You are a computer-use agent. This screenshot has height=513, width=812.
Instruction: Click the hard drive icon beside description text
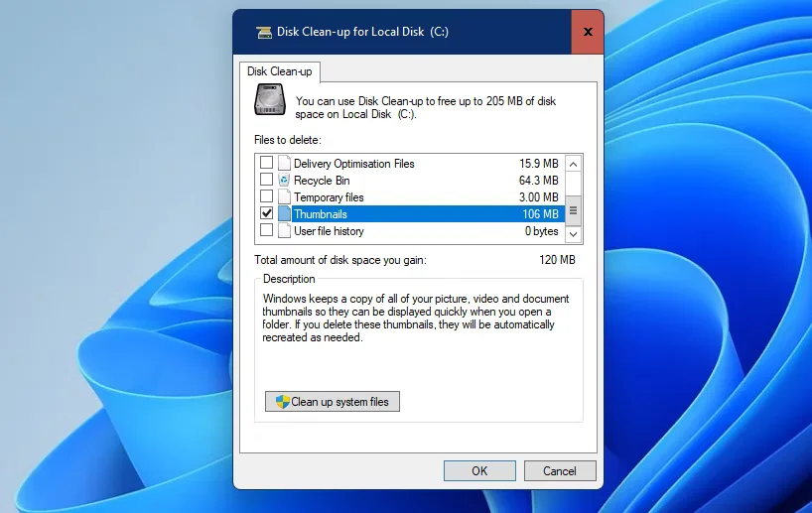click(x=269, y=100)
